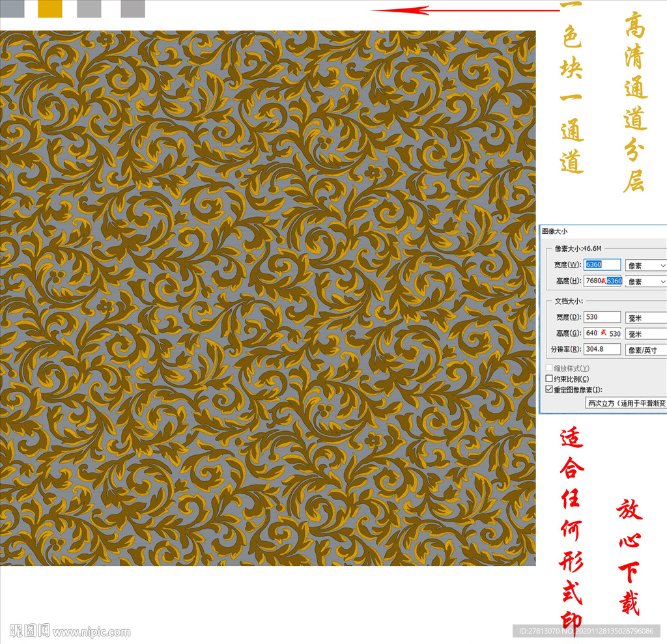Click the pixel width field showing 6360
The image size is (667, 644).
click(602, 264)
